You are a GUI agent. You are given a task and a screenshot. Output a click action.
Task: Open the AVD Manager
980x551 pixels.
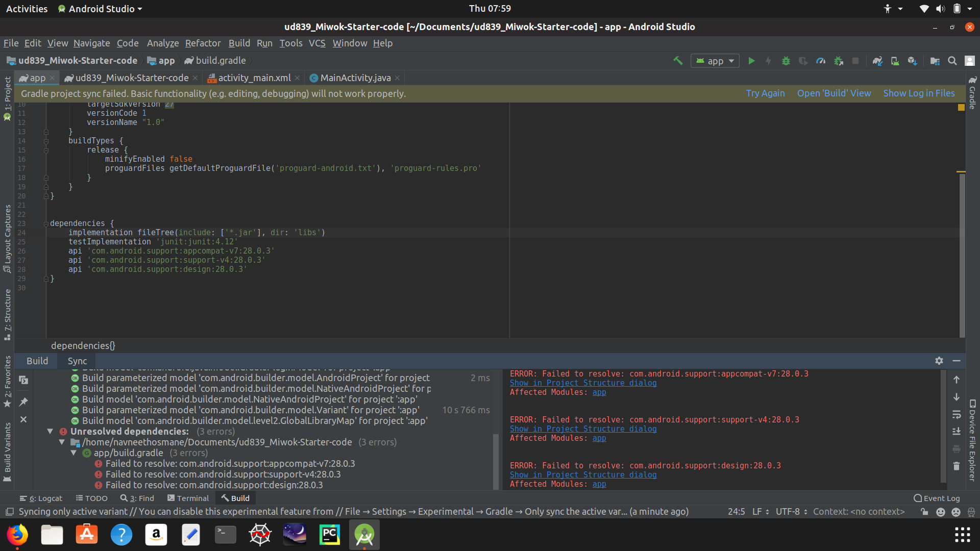(895, 61)
